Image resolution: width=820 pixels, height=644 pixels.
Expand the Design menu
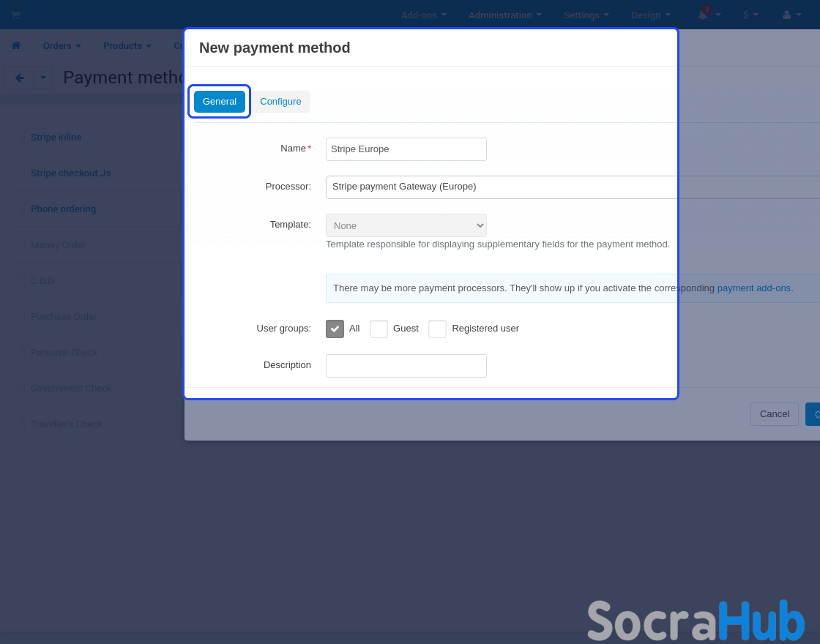point(651,15)
